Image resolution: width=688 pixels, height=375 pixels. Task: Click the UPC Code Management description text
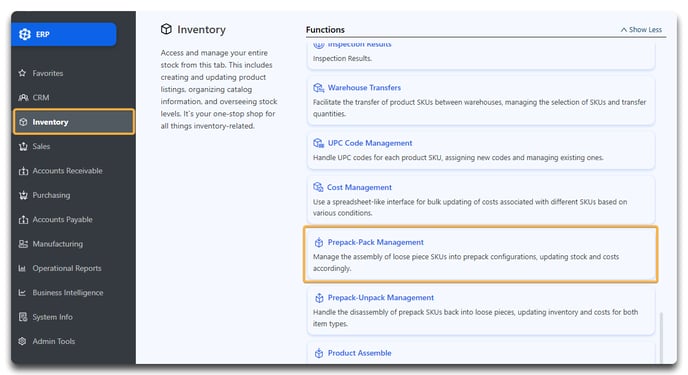tap(458, 157)
